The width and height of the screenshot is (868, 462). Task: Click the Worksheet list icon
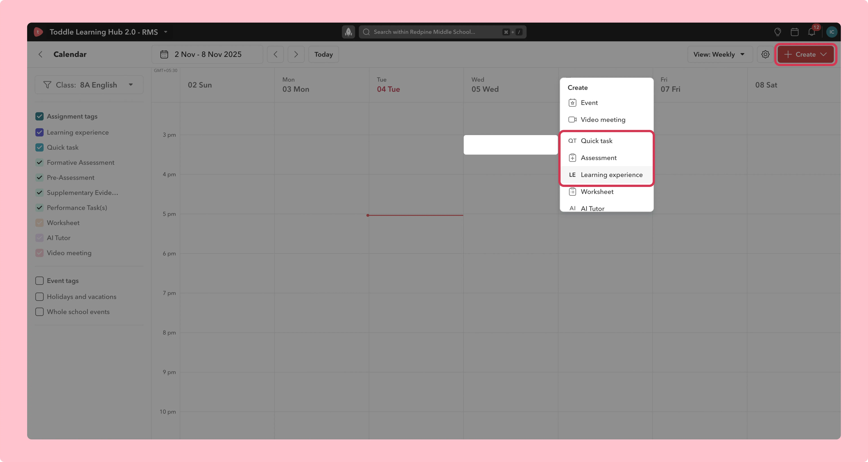[x=572, y=192]
